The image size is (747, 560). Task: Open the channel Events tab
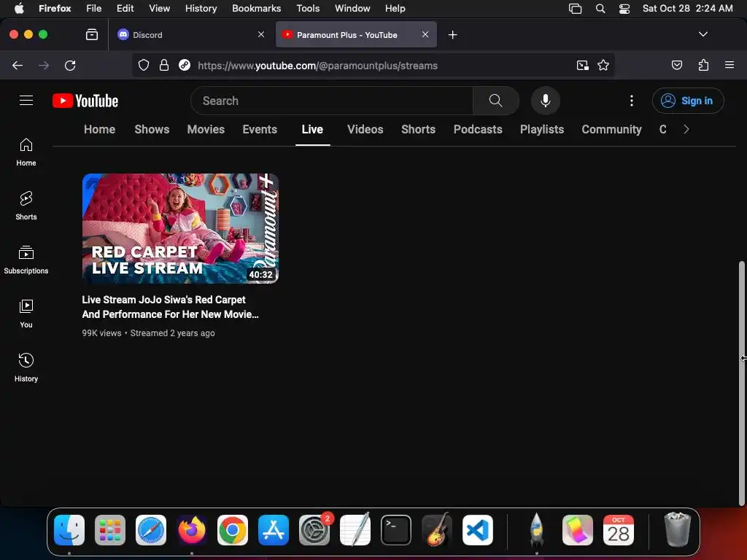coord(260,129)
